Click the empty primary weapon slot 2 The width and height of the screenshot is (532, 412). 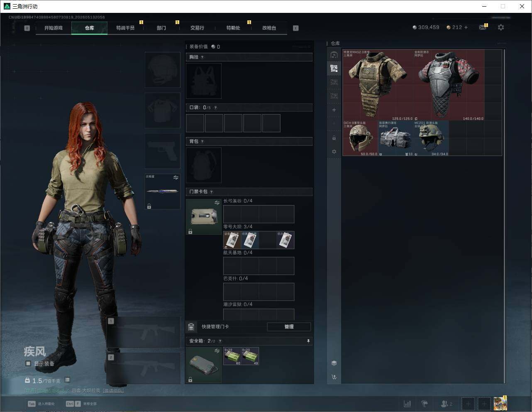point(144,369)
